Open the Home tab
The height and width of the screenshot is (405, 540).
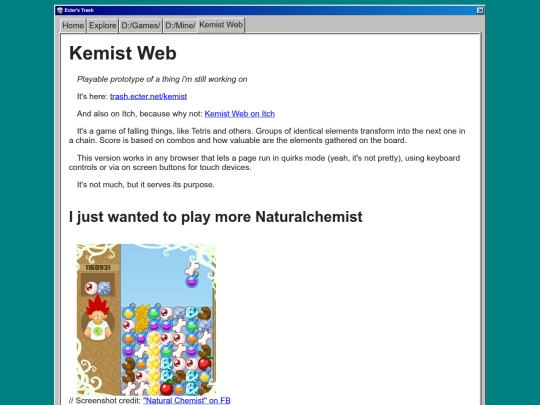73,26
